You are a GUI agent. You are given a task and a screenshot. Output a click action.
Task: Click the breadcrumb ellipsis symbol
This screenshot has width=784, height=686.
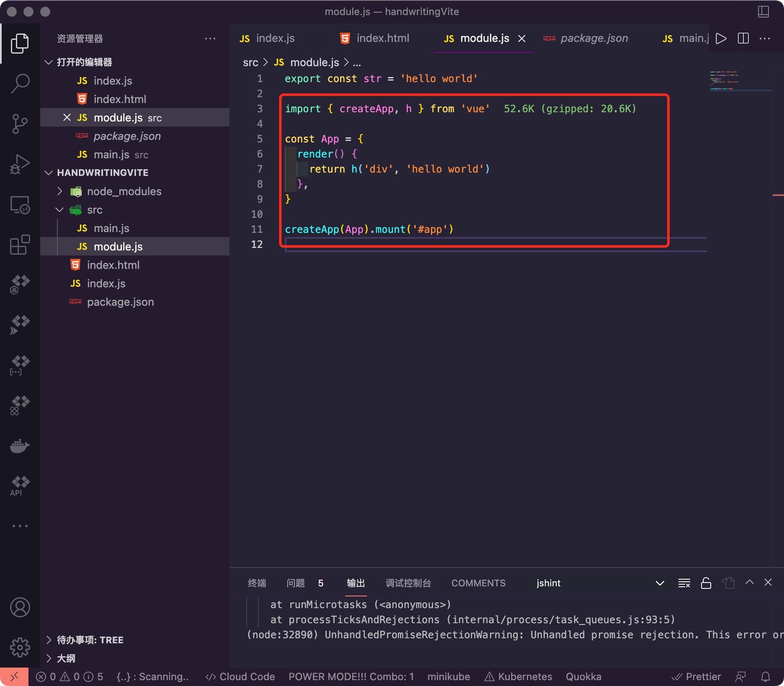point(357,63)
